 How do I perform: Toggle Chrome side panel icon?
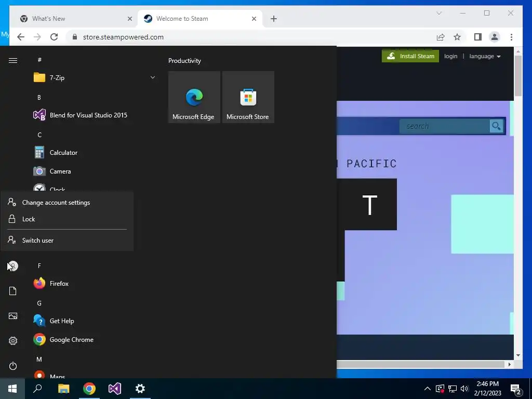(478, 37)
